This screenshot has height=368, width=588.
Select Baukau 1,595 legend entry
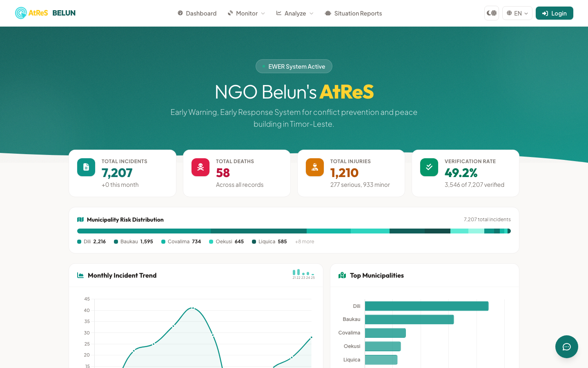click(134, 242)
